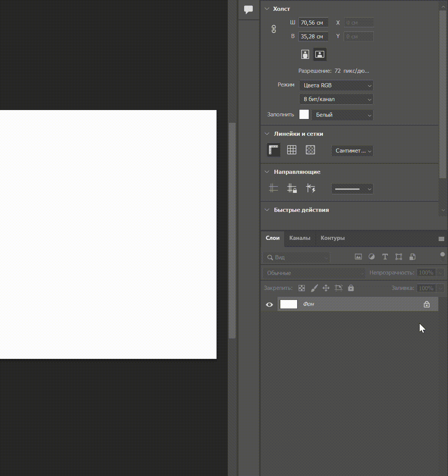Open the layer kind filter dropdown Вид

[296, 257]
